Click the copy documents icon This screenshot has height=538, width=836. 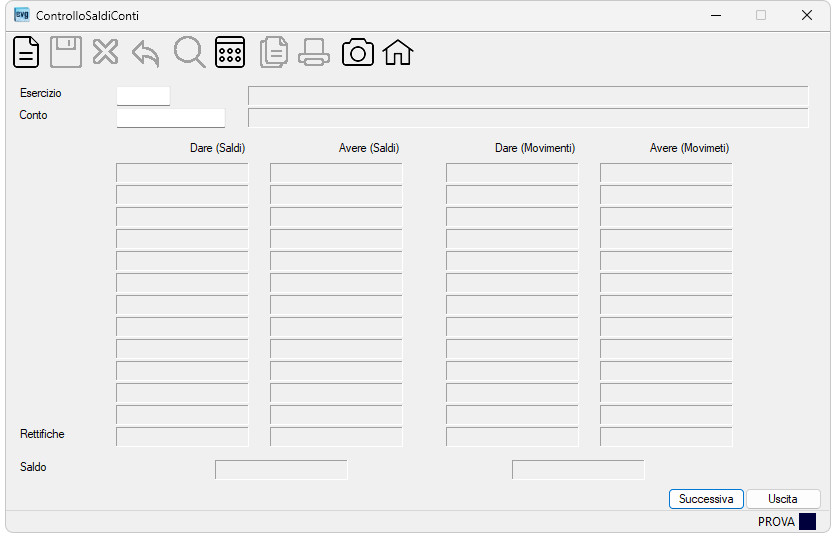point(274,52)
